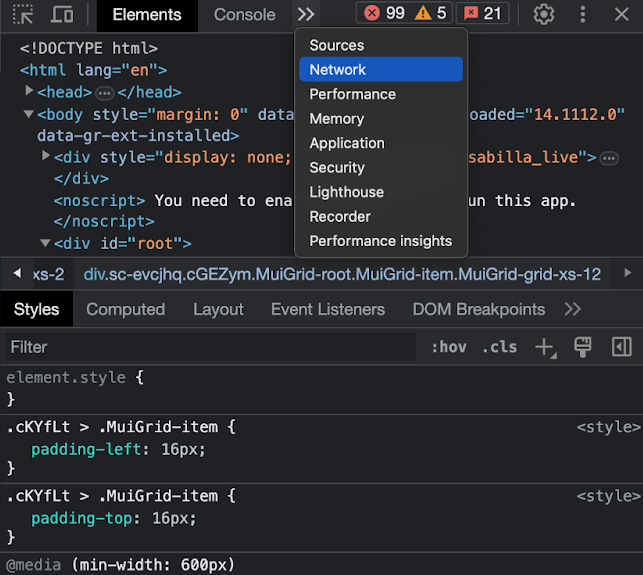Switch to the Computed tab
643x575 pixels.
click(x=125, y=309)
